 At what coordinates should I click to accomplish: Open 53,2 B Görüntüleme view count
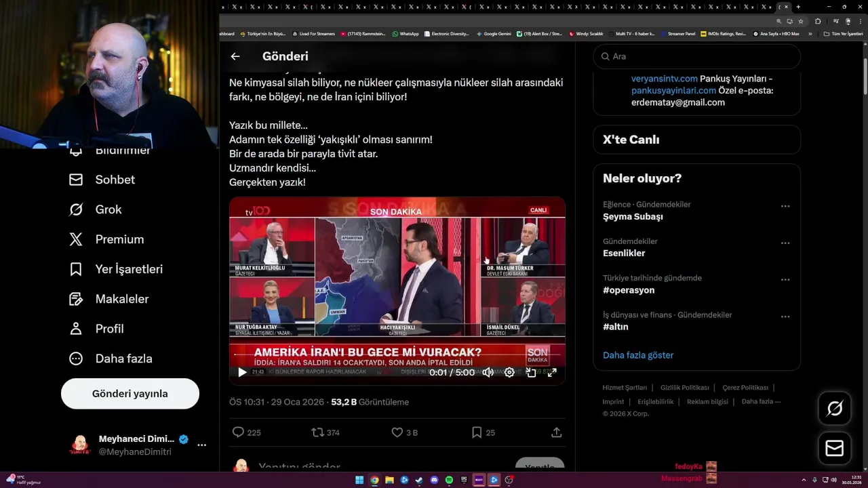click(370, 402)
